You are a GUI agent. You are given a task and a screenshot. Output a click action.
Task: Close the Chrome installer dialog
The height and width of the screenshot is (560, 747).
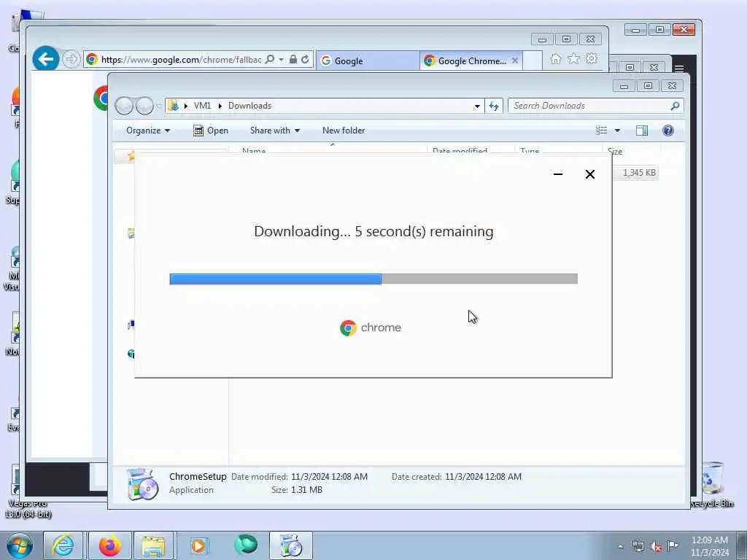[589, 174]
